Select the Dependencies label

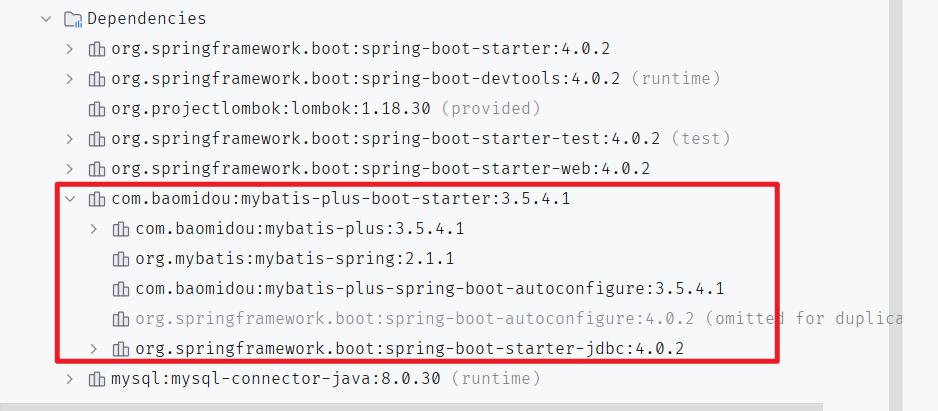click(x=147, y=19)
